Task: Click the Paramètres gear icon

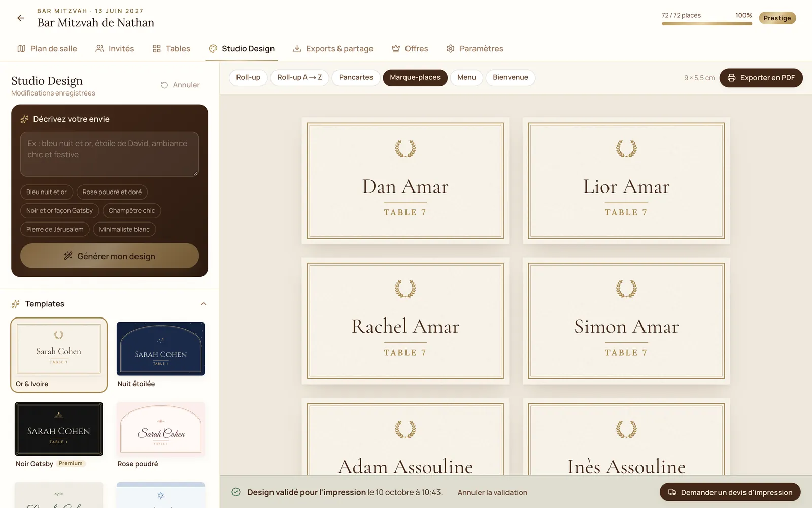Action: click(x=450, y=49)
